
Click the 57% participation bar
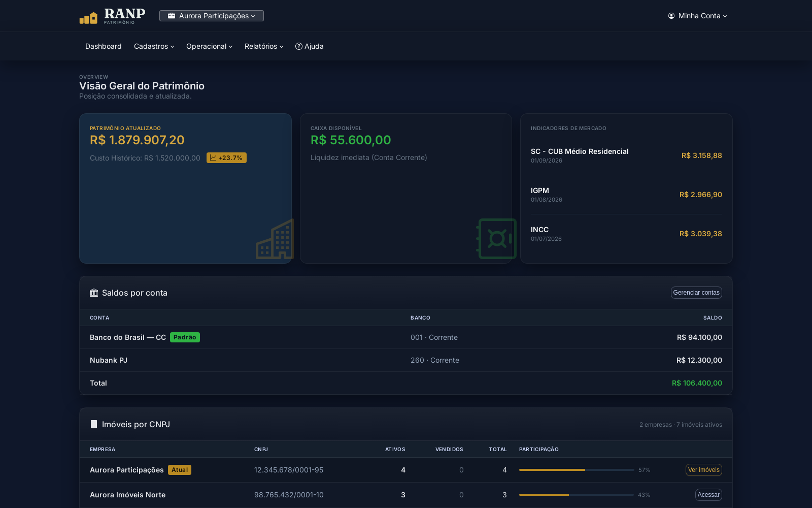(x=577, y=470)
